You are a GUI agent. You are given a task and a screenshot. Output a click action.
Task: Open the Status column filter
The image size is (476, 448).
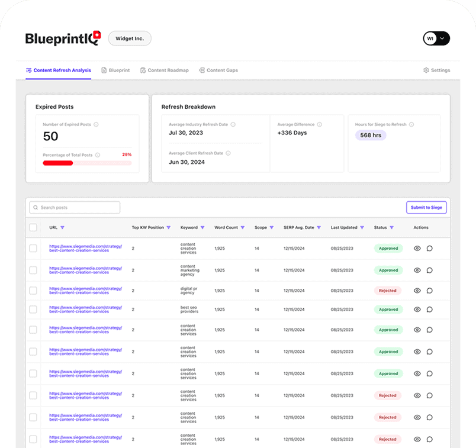pyautogui.click(x=391, y=228)
